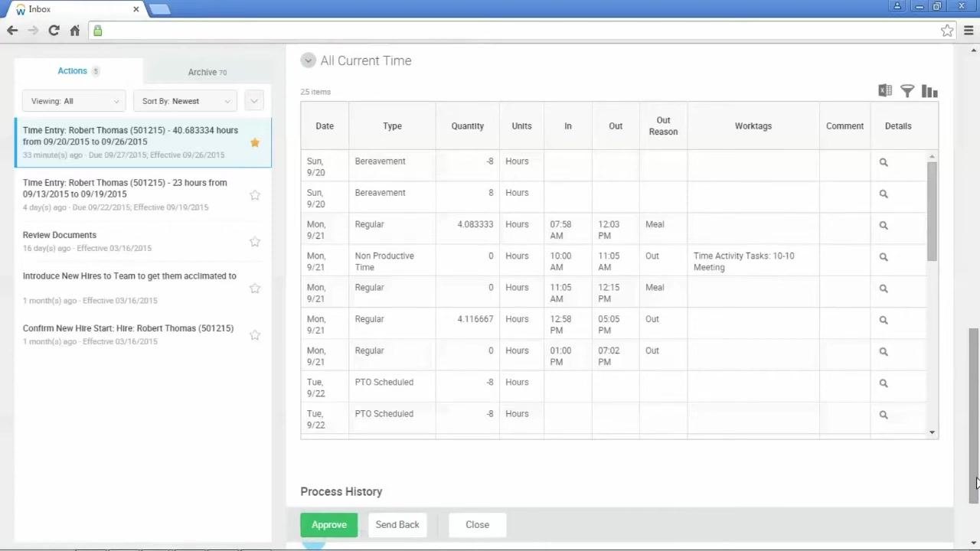Click the Process History heading

(x=341, y=492)
